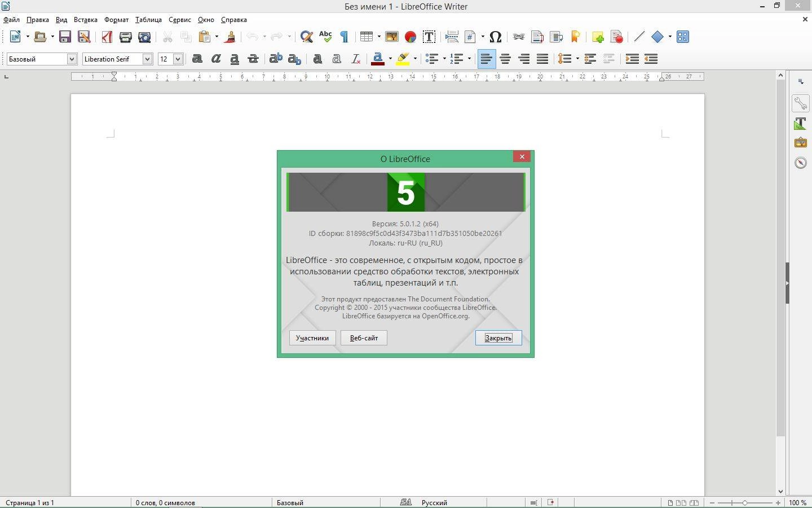The width and height of the screenshot is (812, 508).
Task: Insert special character Omega icon
Action: click(496, 37)
